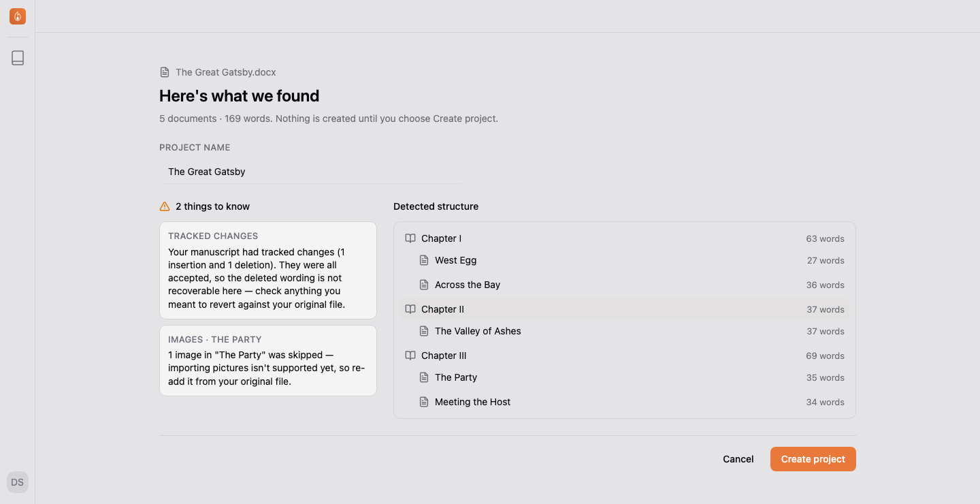The width and height of the screenshot is (980, 504).
Task: Select the Chapter I row
Action: click(625, 238)
